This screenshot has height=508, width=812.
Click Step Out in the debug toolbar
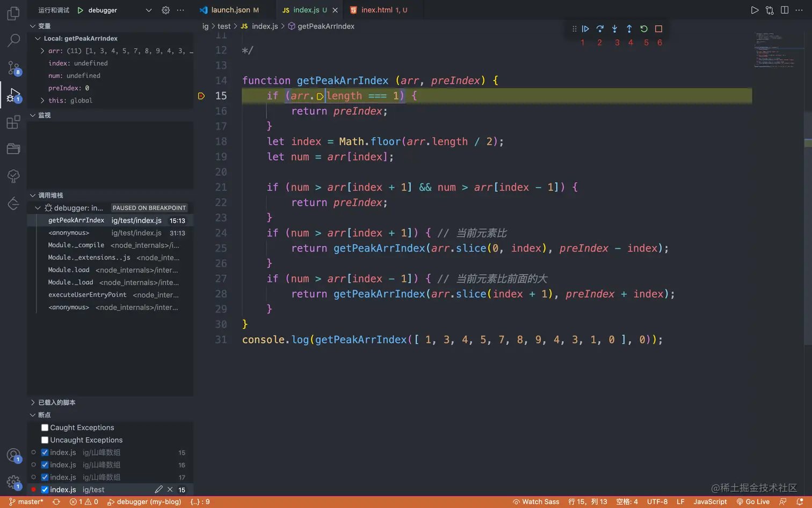629,29
